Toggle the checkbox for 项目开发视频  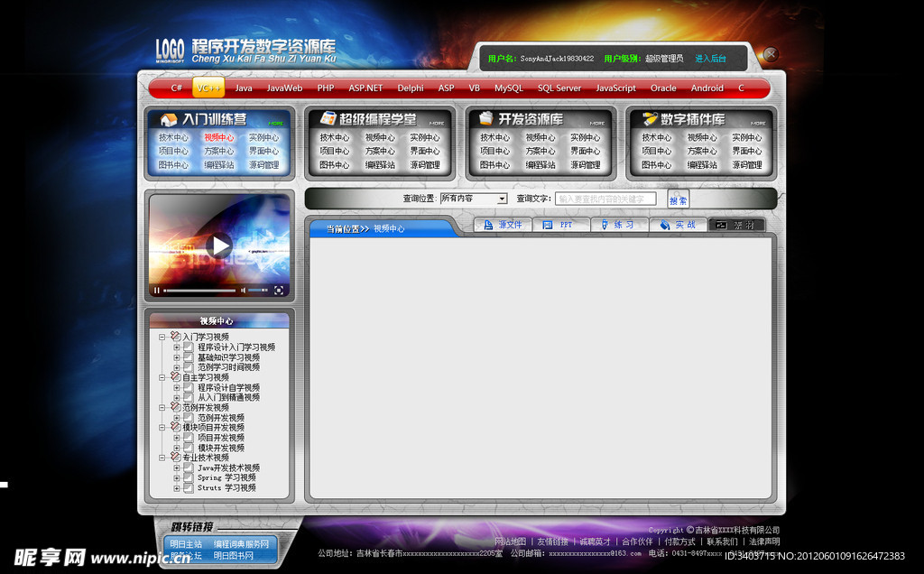[189, 438]
